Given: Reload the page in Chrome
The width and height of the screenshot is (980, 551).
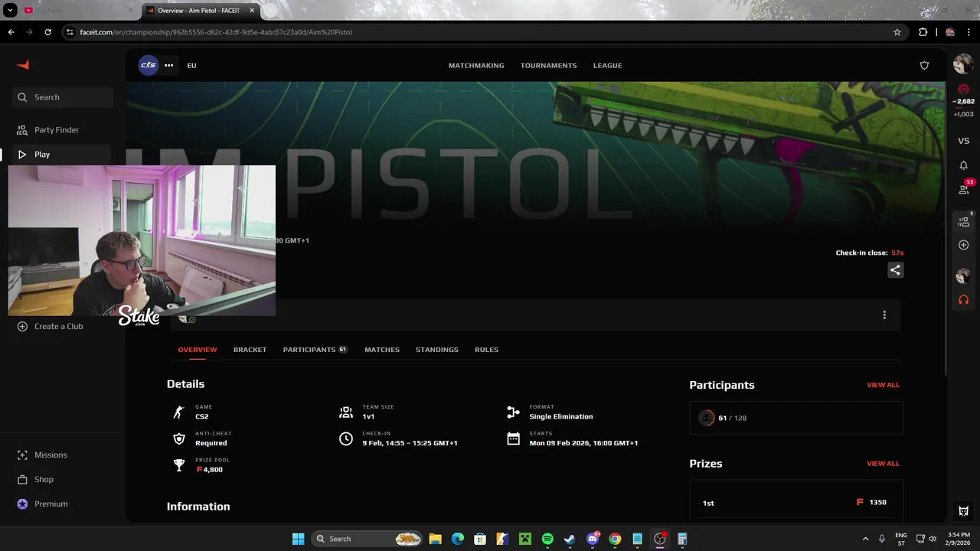Looking at the screenshot, I should 47,32.
